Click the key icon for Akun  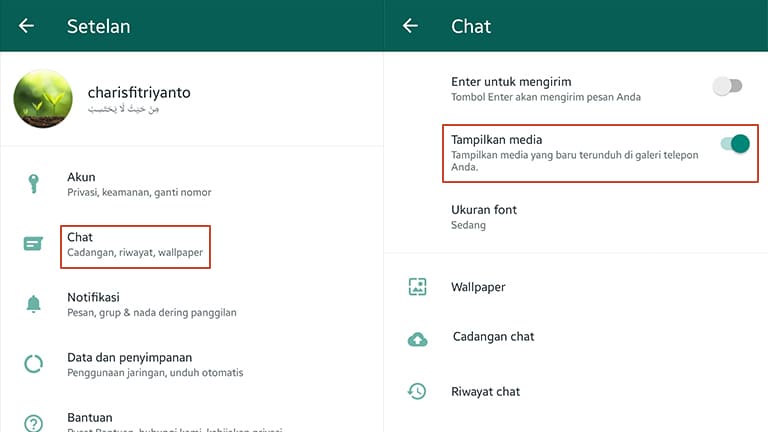coord(33,184)
